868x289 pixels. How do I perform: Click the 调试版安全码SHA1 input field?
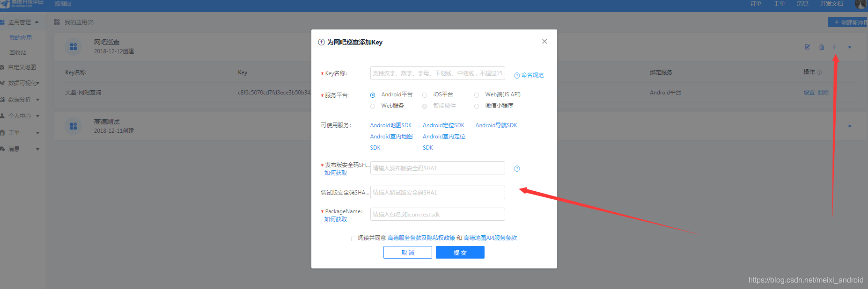click(x=437, y=192)
